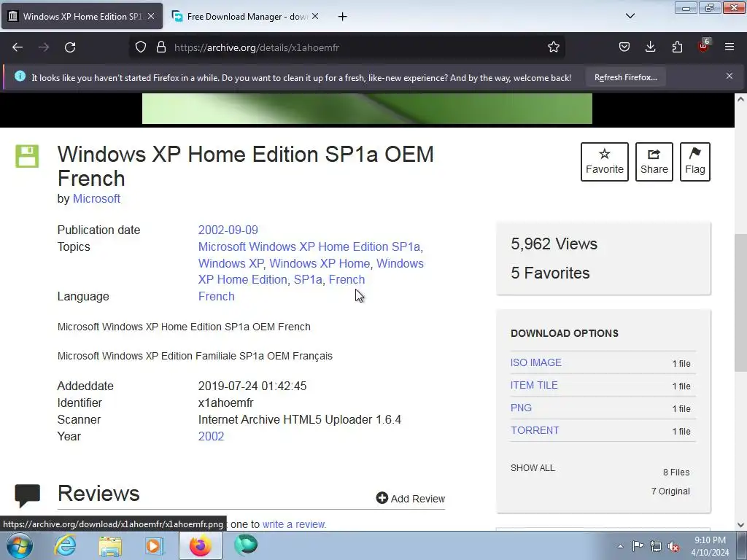The image size is (747, 560).
Task: Click the Action Center flag tray icon
Action: click(x=638, y=545)
